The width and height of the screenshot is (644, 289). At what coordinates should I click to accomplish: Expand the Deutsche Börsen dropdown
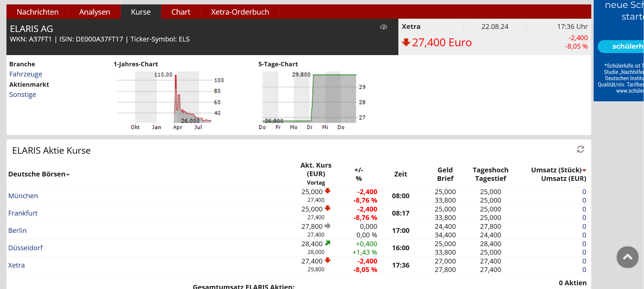(68, 175)
